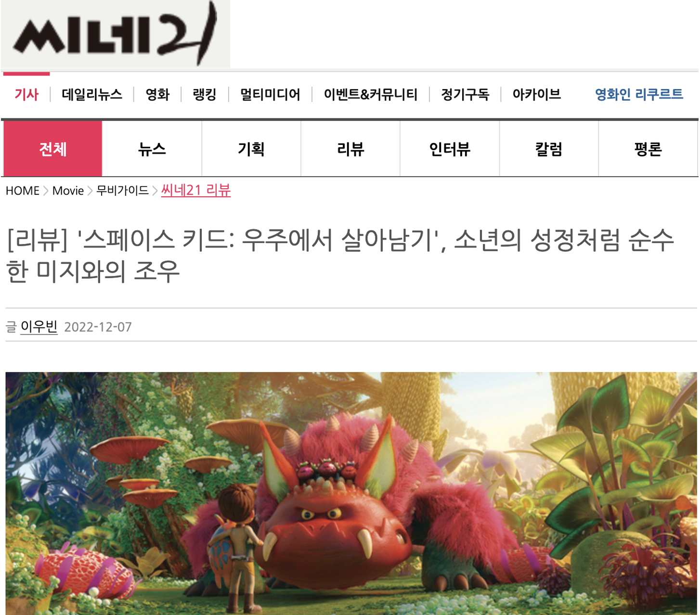Open author 이우빈's page
This screenshot has height=615, width=700.
(39, 327)
